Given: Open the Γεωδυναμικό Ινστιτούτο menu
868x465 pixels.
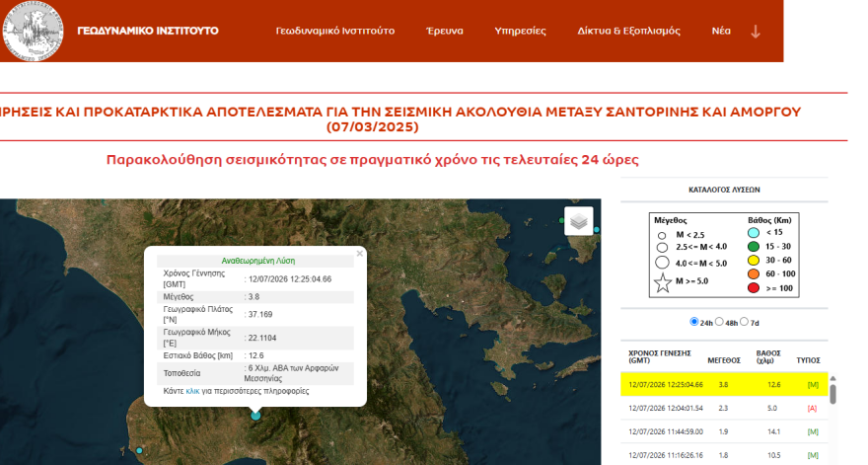Looking at the screenshot, I should click(335, 31).
